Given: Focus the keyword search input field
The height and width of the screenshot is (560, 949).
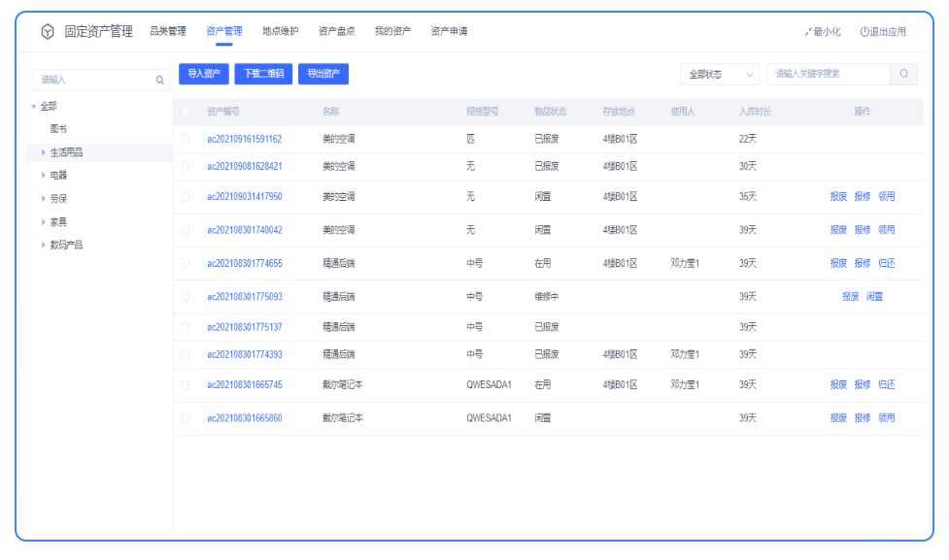Looking at the screenshot, I should (826, 74).
